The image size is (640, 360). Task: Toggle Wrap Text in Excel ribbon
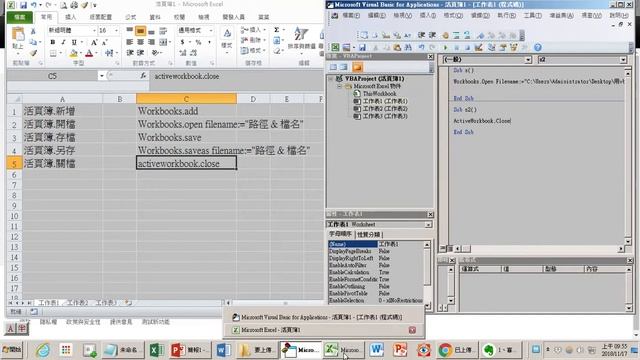[x=163, y=31]
